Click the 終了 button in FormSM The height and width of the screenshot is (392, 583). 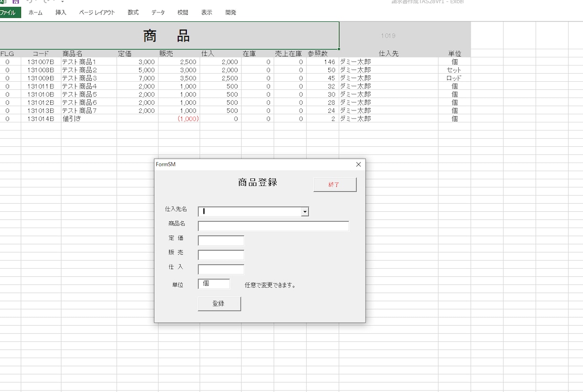coord(335,185)
